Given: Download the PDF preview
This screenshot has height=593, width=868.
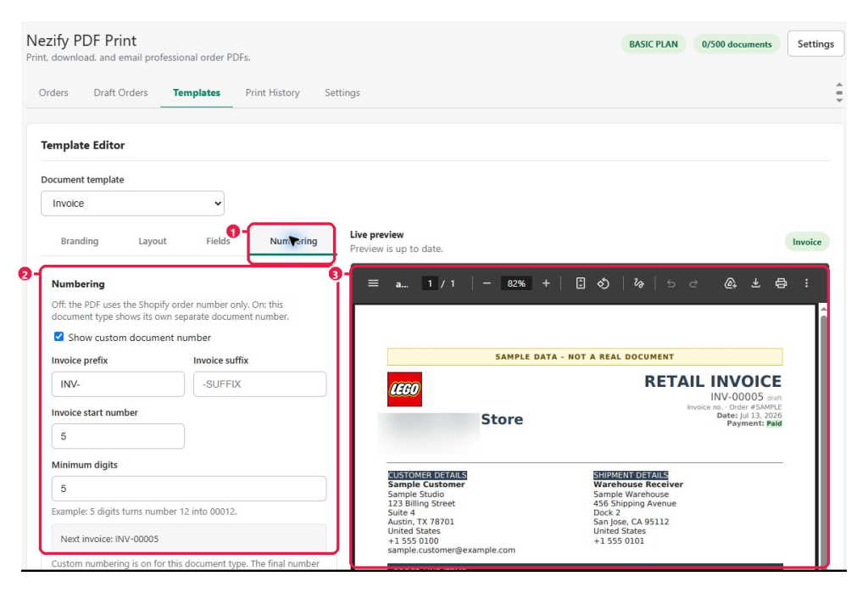Looking at the screenshot, I should (x=755, y=283).
